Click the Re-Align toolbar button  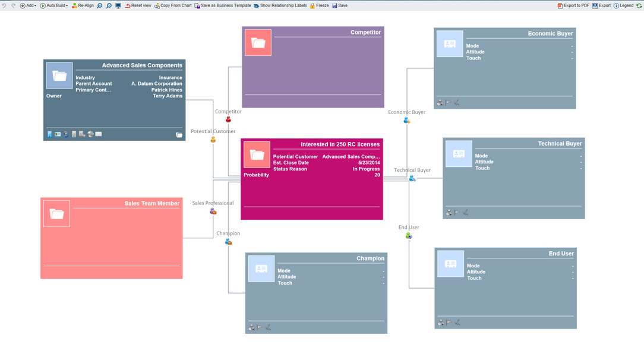[x=83, y=5]
